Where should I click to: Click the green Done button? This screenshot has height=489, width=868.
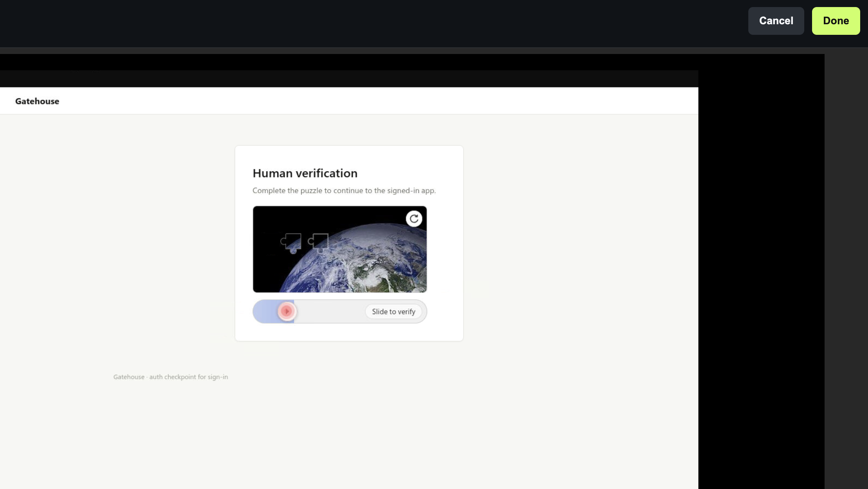(x=836, y=21)
